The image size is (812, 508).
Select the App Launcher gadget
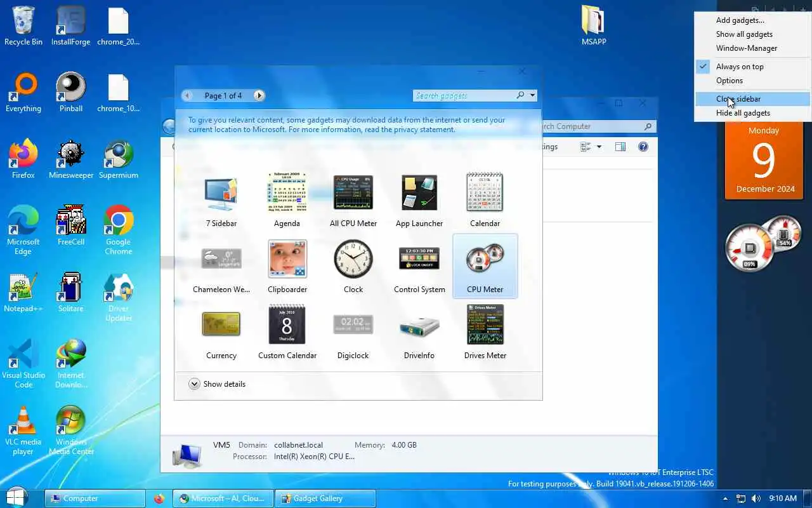(x=419, y=200)
